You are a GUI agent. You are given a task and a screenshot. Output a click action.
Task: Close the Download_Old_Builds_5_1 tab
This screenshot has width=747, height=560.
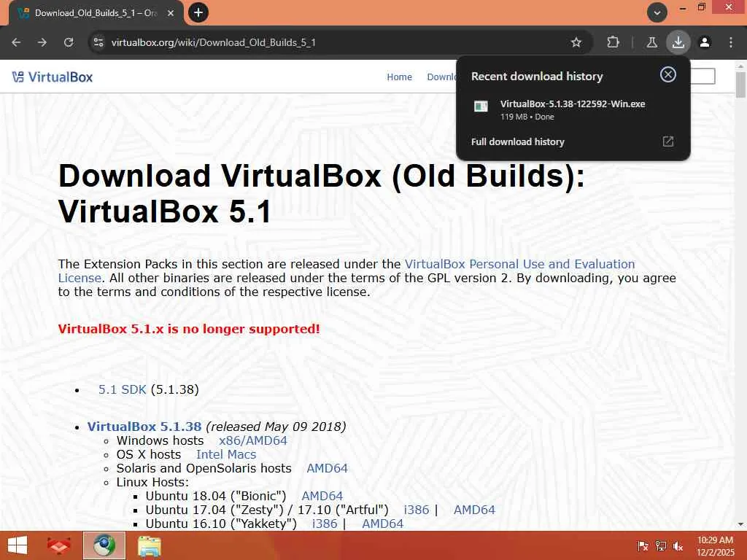tap(171, 13)
